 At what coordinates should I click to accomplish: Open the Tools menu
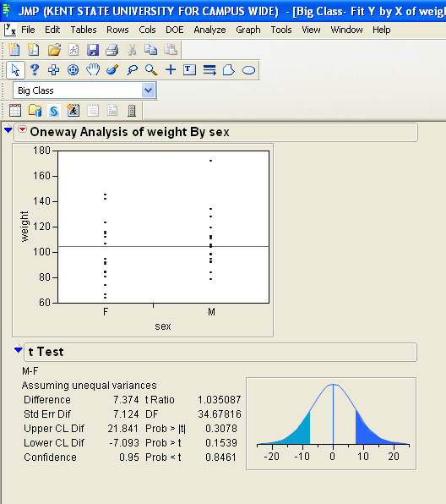(x=281, y=30)
